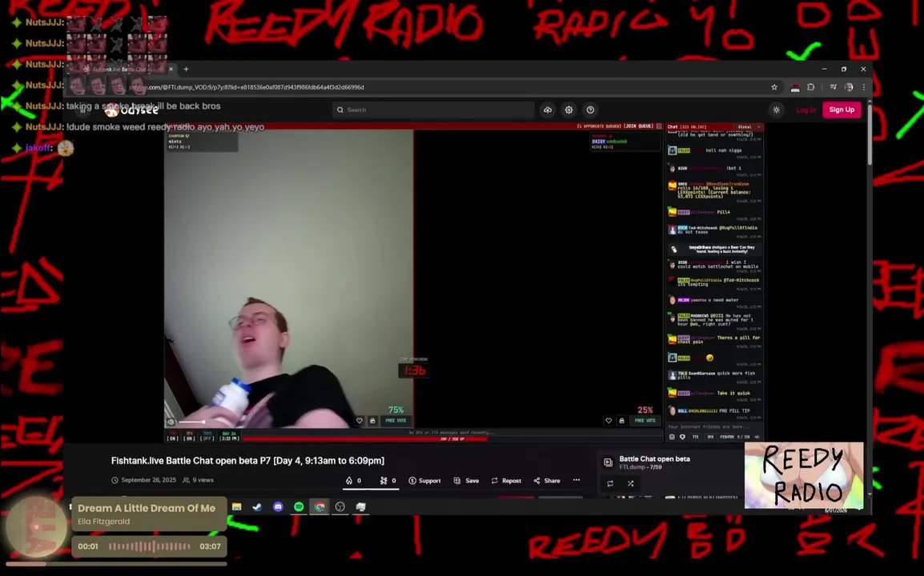Viewport: 924px width, 576px height.
Task: Open Chrome media controls icon
Action: 833,87
